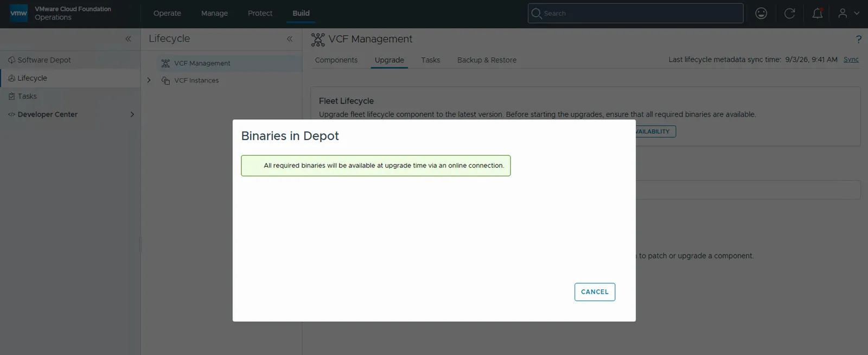Click the Software Depot icon
This screenshot has height=355, width=868.
pyautogui.click(x=11, y=60)
